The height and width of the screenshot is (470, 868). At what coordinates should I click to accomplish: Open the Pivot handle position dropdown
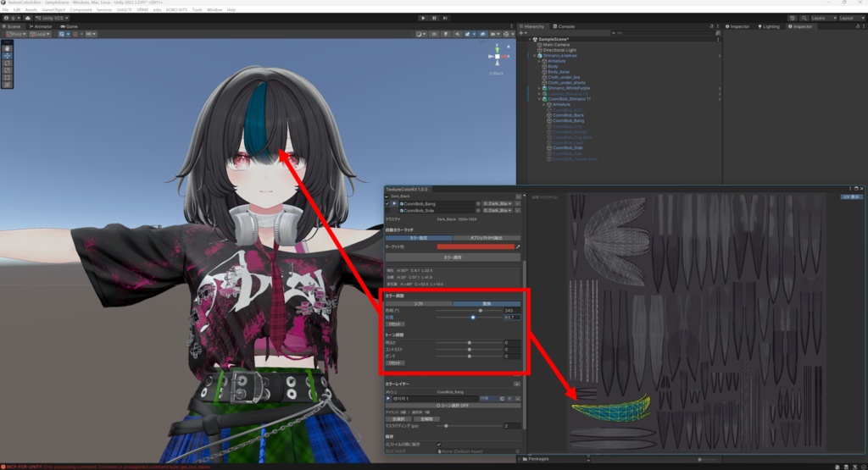point(15,34)
